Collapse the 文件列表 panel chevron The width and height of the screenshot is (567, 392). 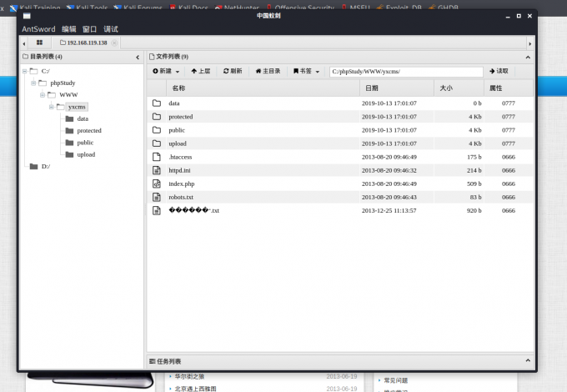point(528,58)
